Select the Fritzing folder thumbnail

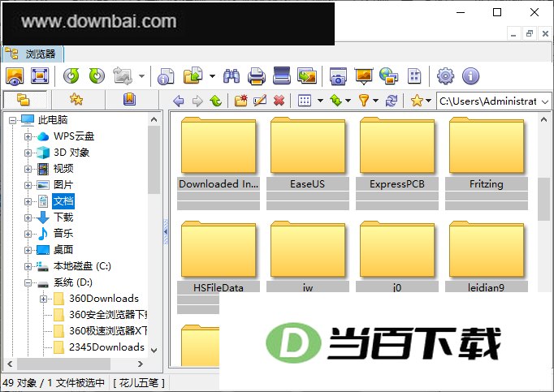487,162
